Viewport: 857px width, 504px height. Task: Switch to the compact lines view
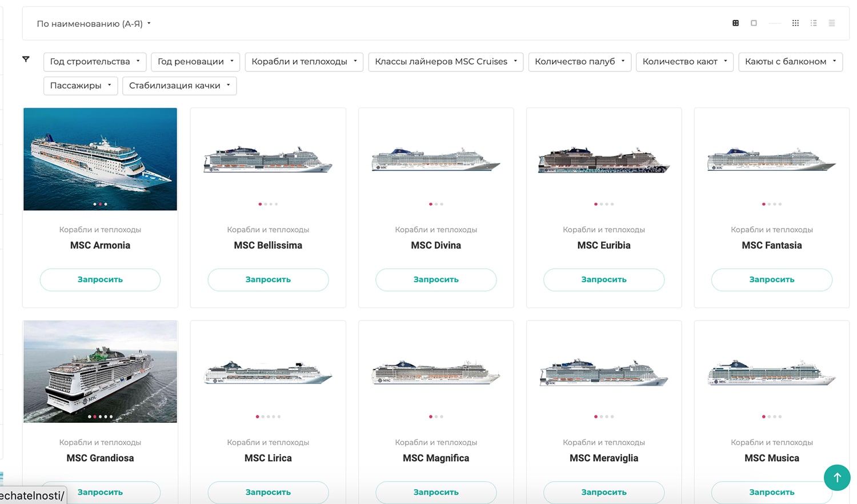pos(832,23)
